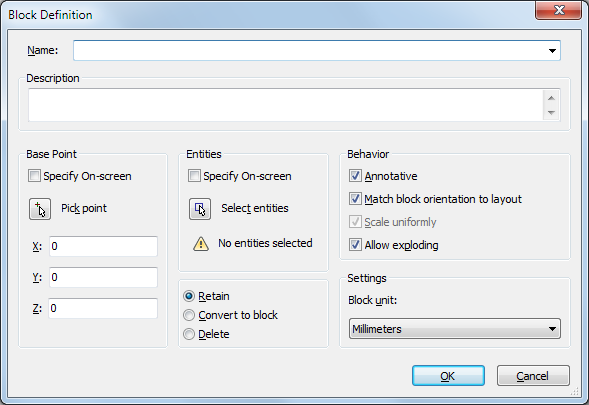Enable Specify On-screen under Base Point
The image size is (589, 405).
point(34,176)
